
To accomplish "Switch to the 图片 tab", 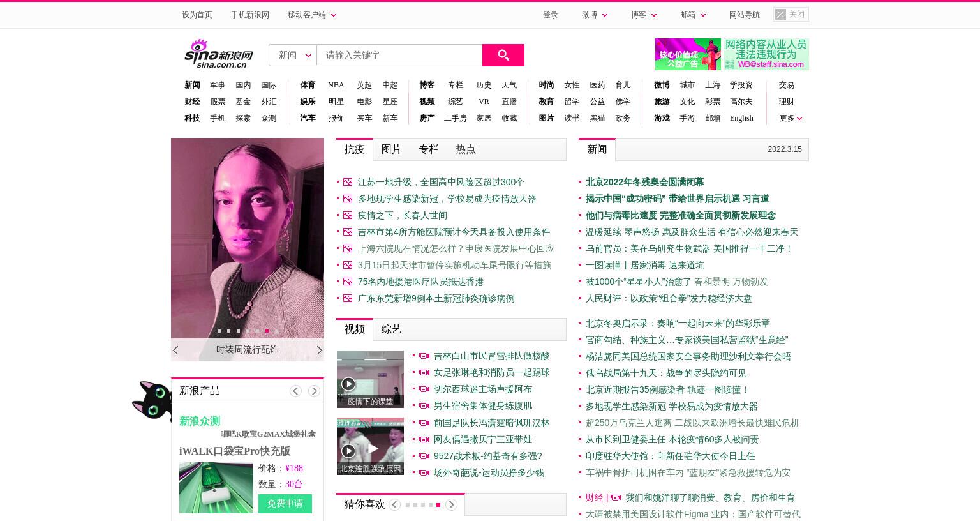I will [392, 149].
